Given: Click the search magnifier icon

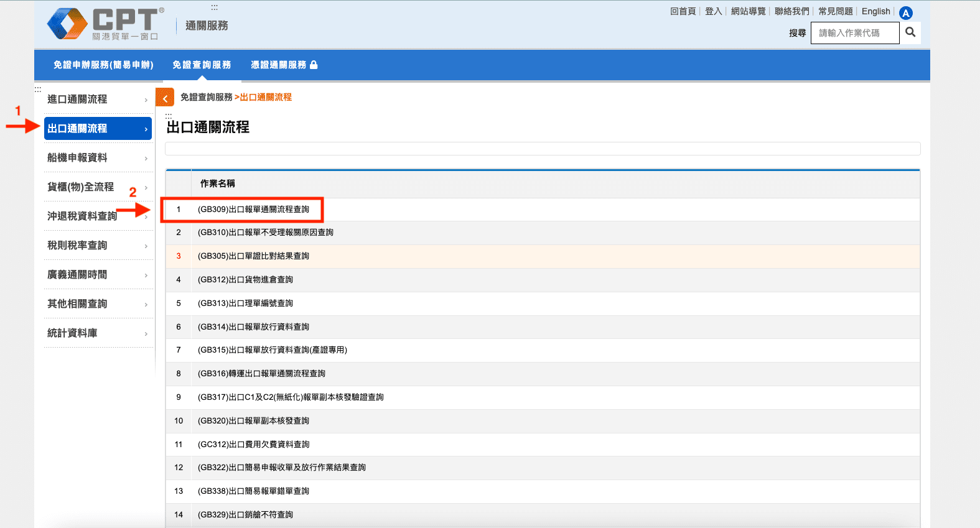Looking at the screenshot, I should point(910,32).
